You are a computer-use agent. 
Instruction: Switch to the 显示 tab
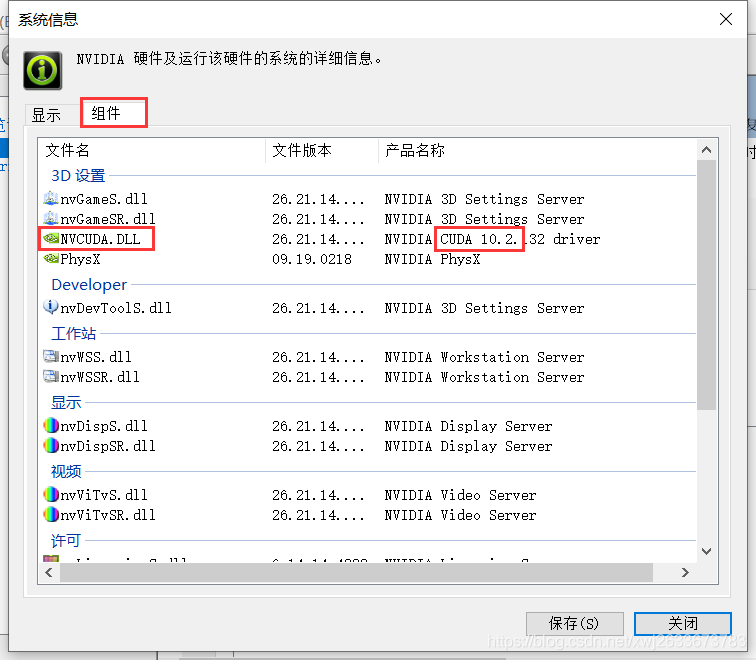click(46, 115)
